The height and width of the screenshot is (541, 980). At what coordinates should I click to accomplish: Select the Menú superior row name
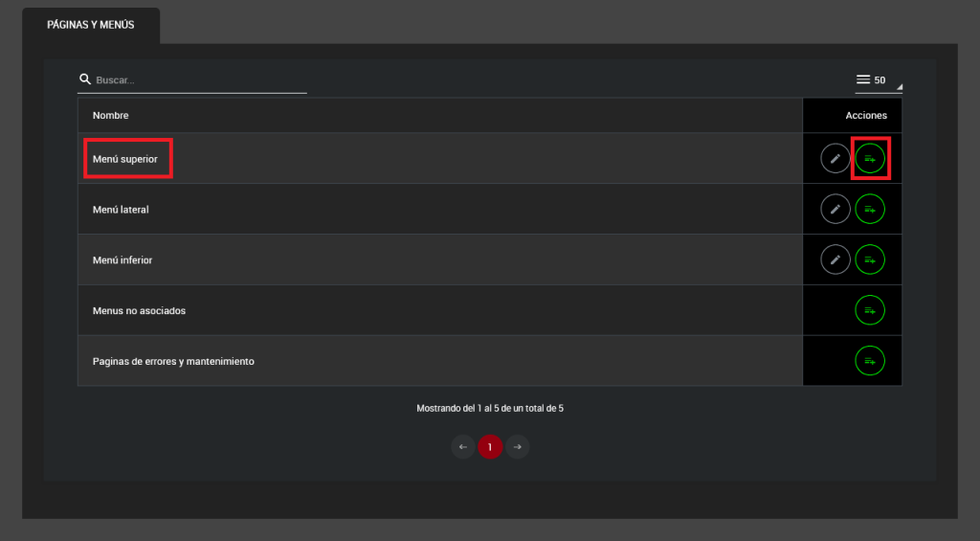[125, 159]
